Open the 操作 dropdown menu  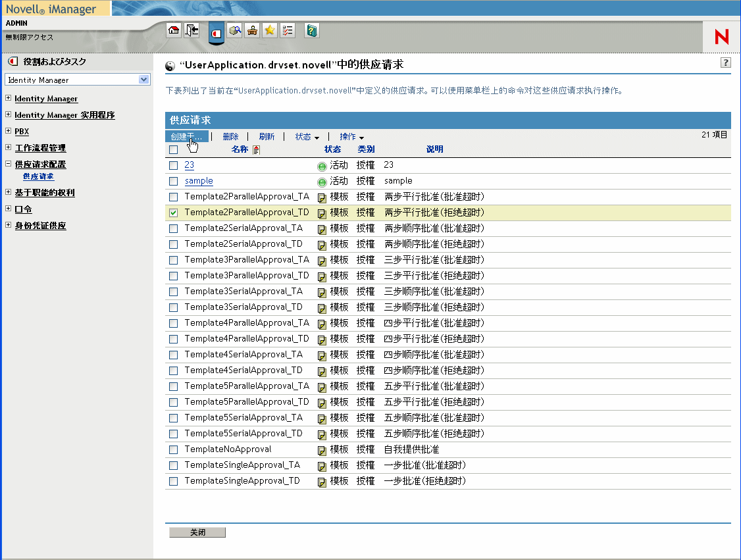(351, 137)
